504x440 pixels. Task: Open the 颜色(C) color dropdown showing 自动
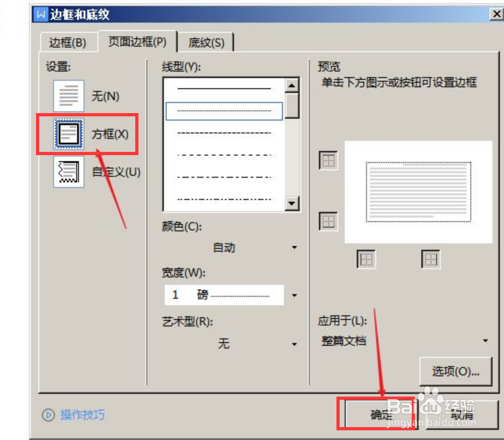pyautogui.click(x=231, y=247)
